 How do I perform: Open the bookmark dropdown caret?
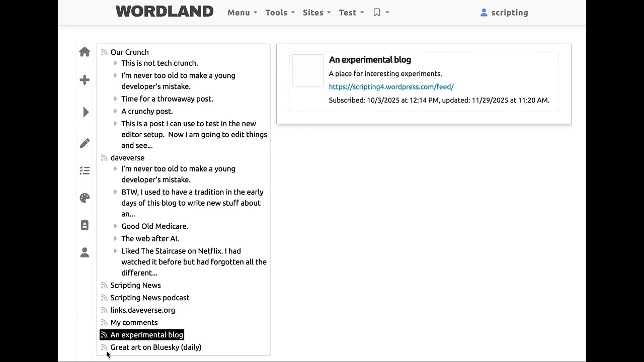click(x=387, y=13)
